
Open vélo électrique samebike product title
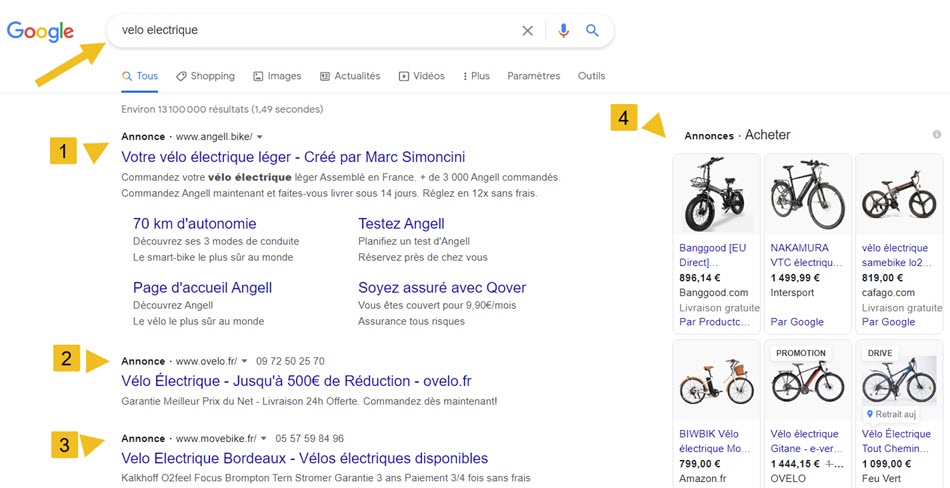point(896,255)
